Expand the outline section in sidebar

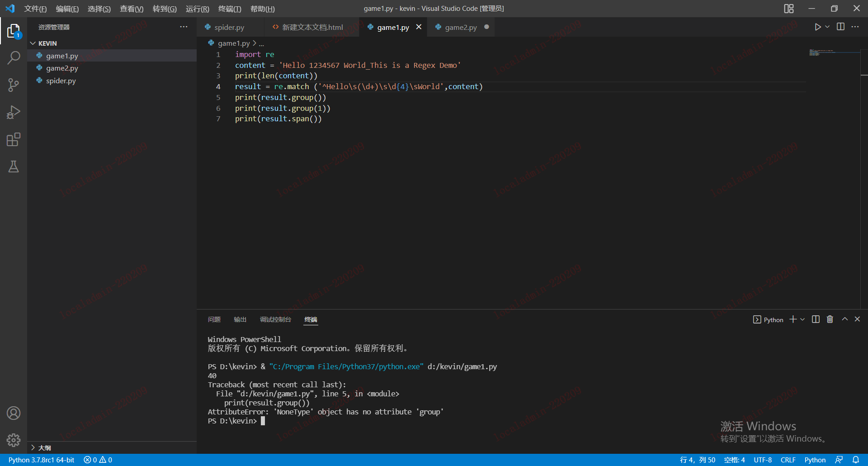pos(33,447)
